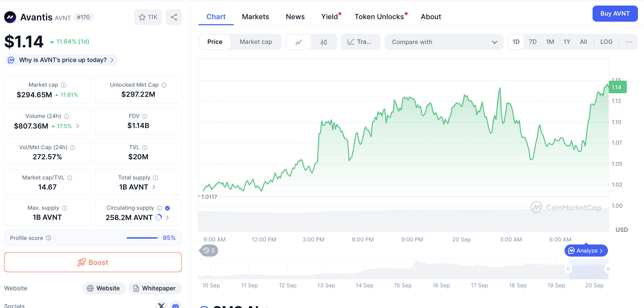The image size is (644, 308).
Task: Open more chart options ellipsis
Action: (x=629, y=42)
